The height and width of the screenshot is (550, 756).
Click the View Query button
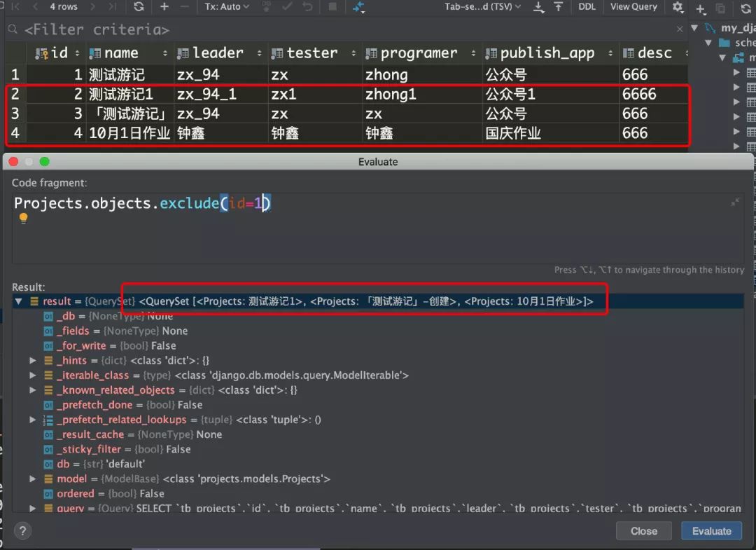[x=633, y=7]
